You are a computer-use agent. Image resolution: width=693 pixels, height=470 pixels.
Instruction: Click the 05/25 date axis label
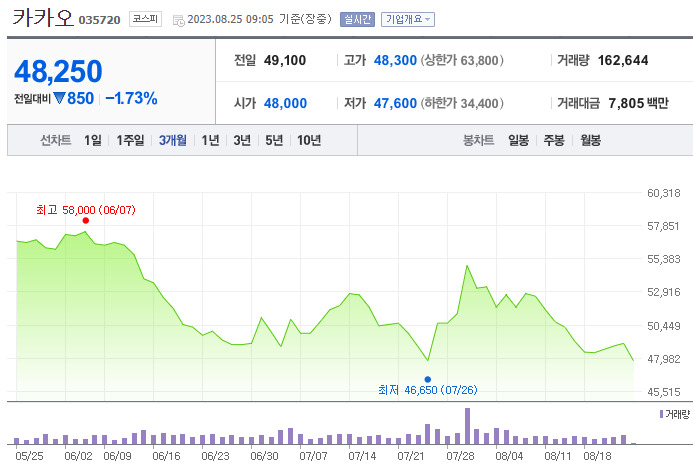[x=29, y=456]
